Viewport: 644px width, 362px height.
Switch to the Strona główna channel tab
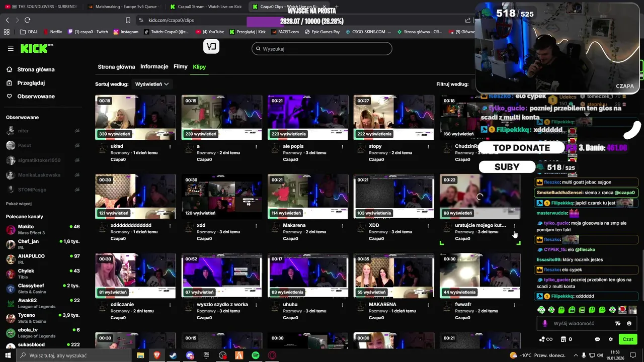(x=116, y=67)
